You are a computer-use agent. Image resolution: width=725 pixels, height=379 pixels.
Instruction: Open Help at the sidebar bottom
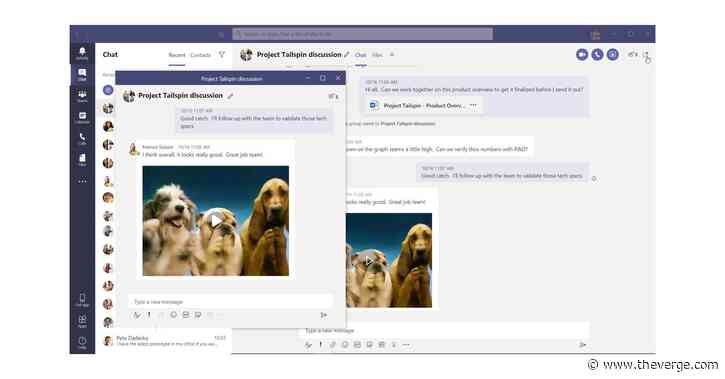82,342
